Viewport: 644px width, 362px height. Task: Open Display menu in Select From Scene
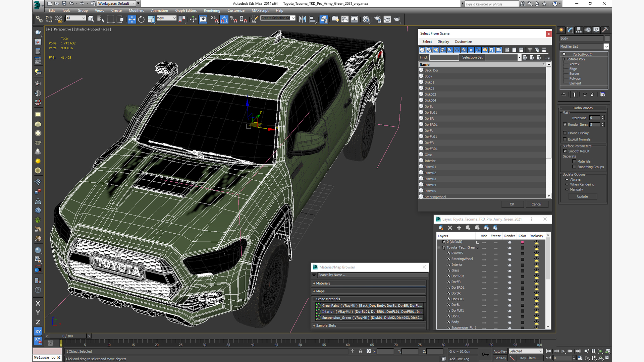[x=443, y=42]
